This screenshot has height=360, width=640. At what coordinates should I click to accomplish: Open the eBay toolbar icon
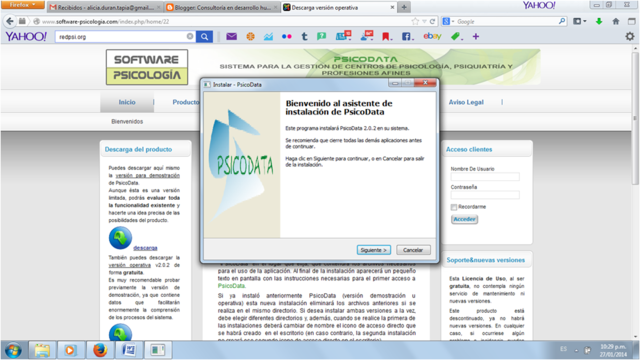tap(432, 36)
